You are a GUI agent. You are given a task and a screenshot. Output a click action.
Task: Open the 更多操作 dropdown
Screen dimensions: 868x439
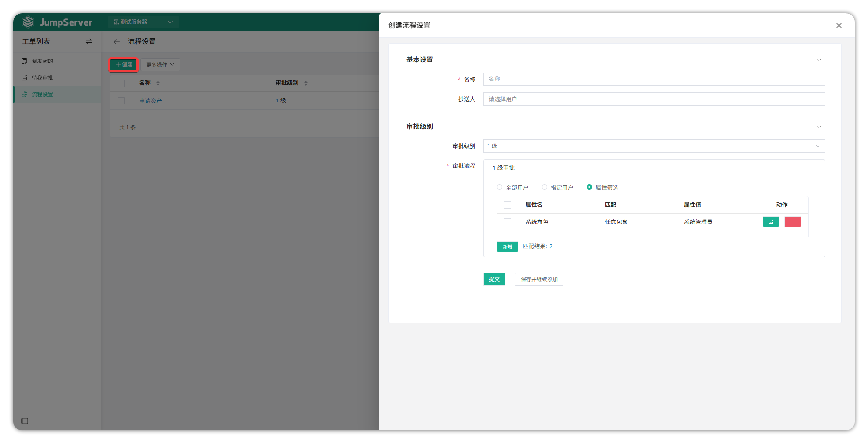click(160, 65)
